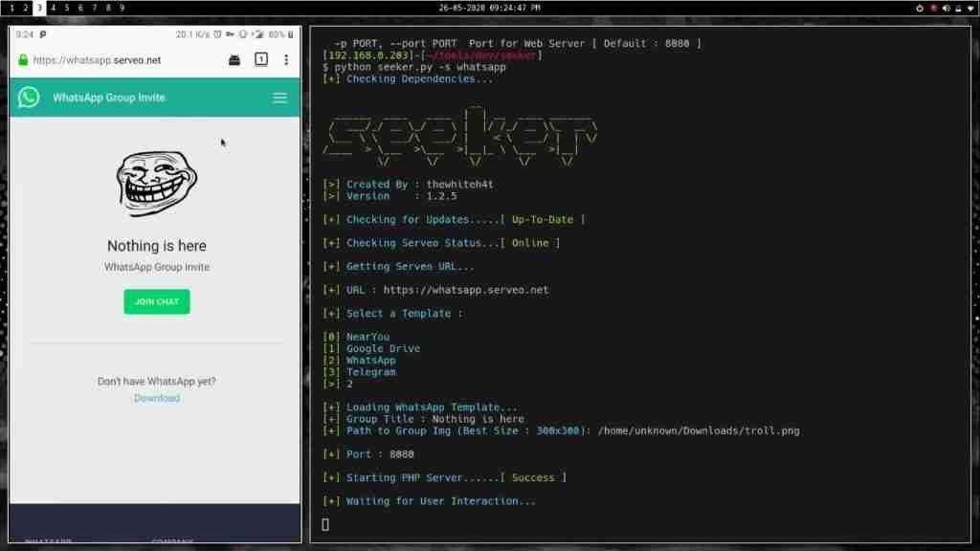The image size is (980, 551).
Task: Click the date and time clock
Action: 489,8
